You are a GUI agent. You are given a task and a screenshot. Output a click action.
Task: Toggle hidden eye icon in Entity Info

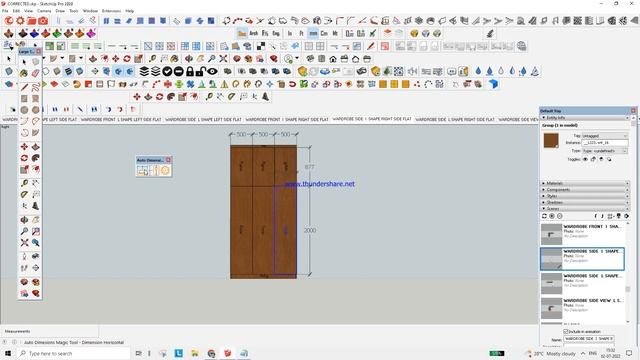[585, 159]
